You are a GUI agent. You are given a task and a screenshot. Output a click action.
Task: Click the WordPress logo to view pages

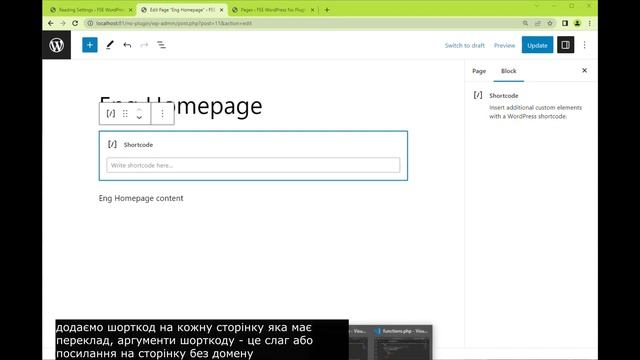(x=56, y=45)
